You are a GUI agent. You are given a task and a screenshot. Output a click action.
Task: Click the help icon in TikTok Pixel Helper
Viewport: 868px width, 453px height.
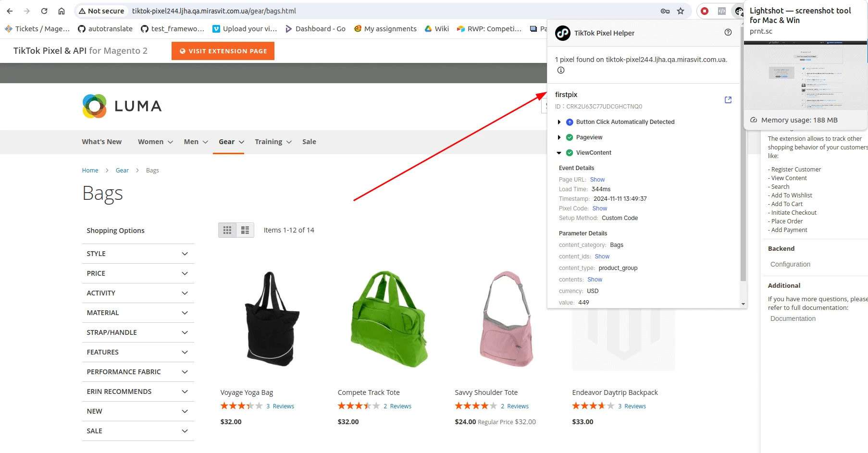click(x=728, y=32)
